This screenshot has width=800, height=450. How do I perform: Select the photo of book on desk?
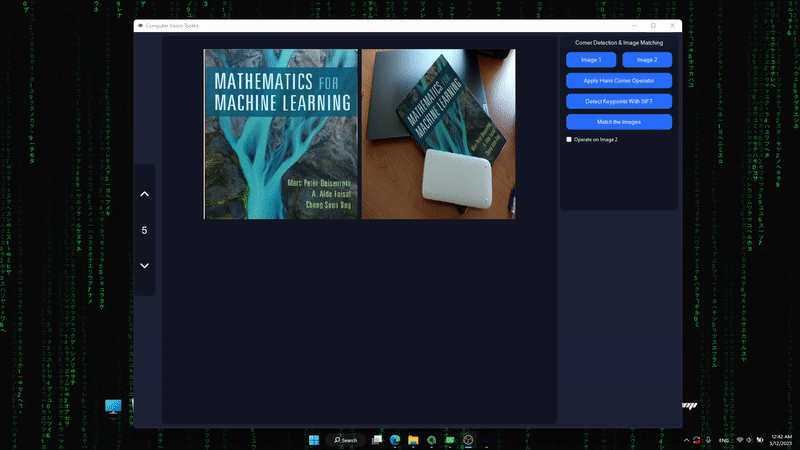(438, 134)
